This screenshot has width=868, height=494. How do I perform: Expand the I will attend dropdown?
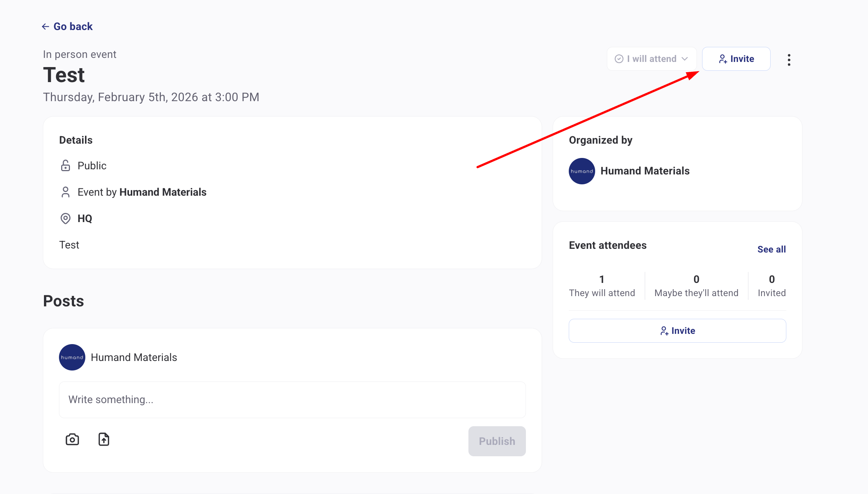coord(651,59)
